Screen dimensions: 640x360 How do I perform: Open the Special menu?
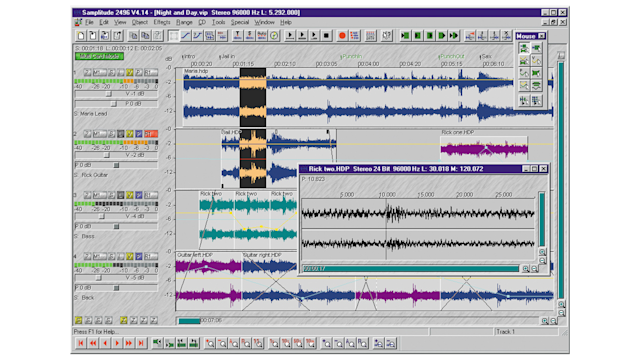[x=240, y=22]
